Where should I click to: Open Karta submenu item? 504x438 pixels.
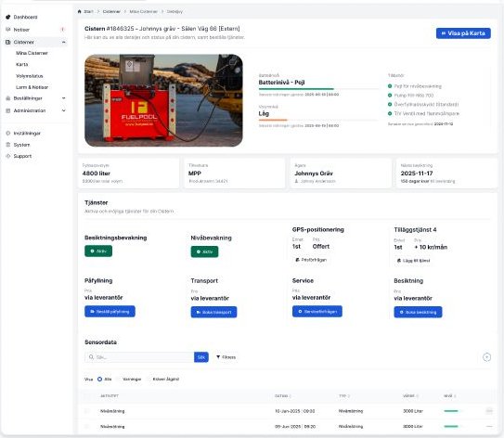click(22, 65)
